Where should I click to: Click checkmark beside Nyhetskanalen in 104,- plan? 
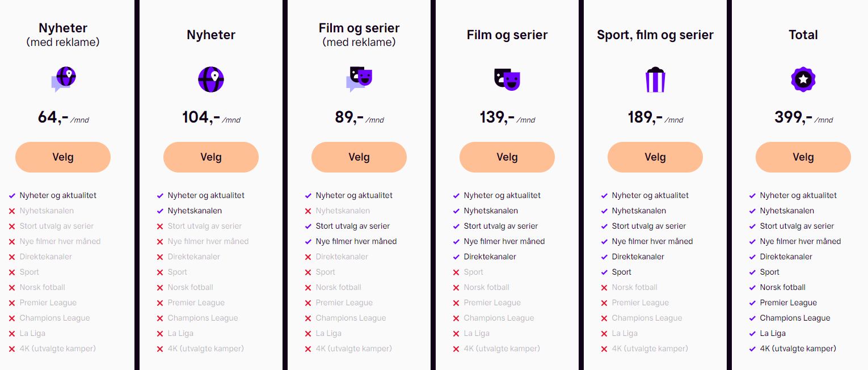pos(160,211)
